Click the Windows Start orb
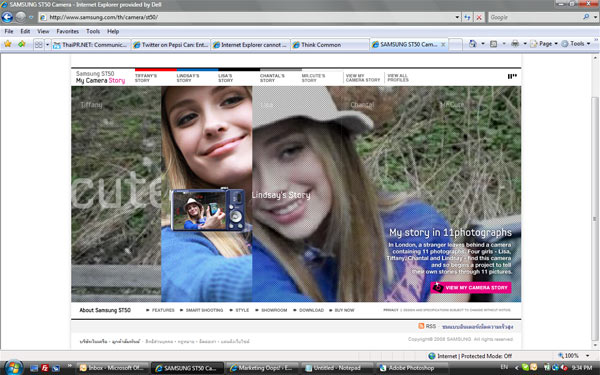This screenshot has width=600, height=375. point(14,367)
